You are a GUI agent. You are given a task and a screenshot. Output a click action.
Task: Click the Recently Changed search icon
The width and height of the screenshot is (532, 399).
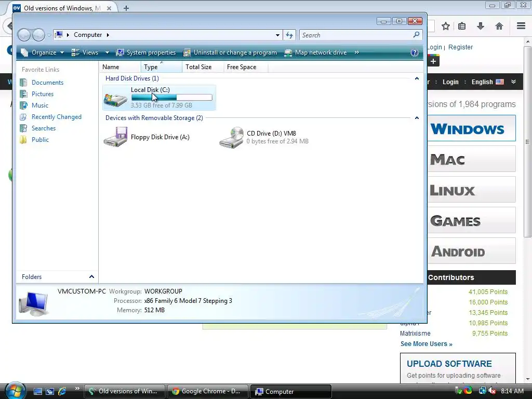click(x=23, y=117)
